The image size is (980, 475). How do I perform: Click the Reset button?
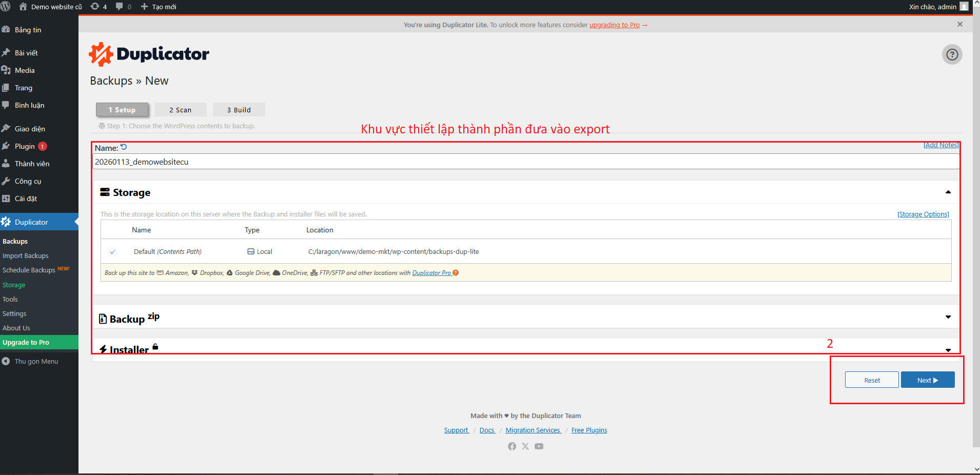(x=871, y=380)
